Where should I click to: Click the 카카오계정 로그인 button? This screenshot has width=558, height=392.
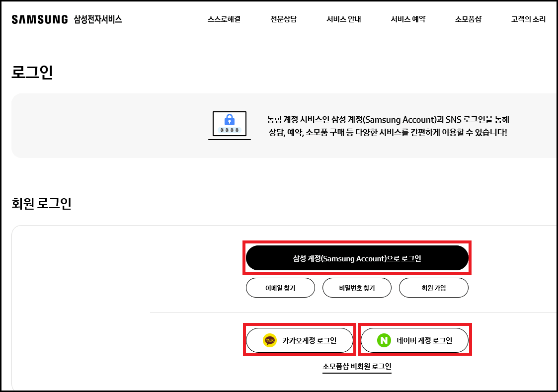pyautogui.click(x=299, y=340)
